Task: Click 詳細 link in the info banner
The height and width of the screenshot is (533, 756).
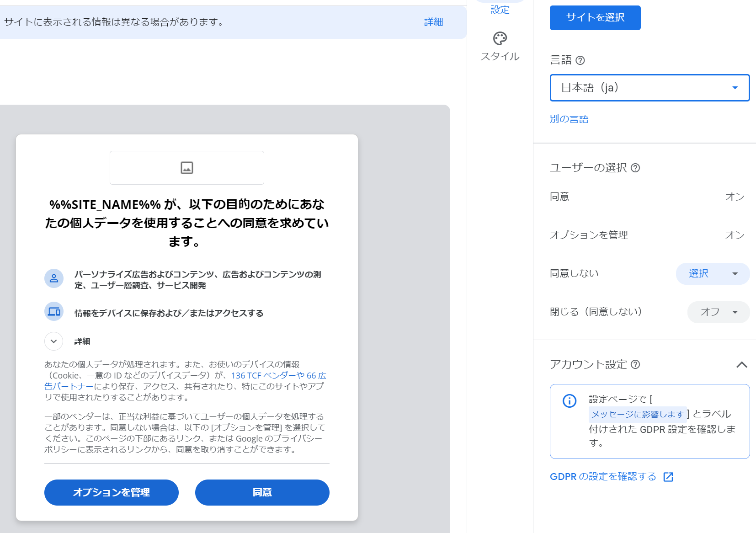Action: 433,22
